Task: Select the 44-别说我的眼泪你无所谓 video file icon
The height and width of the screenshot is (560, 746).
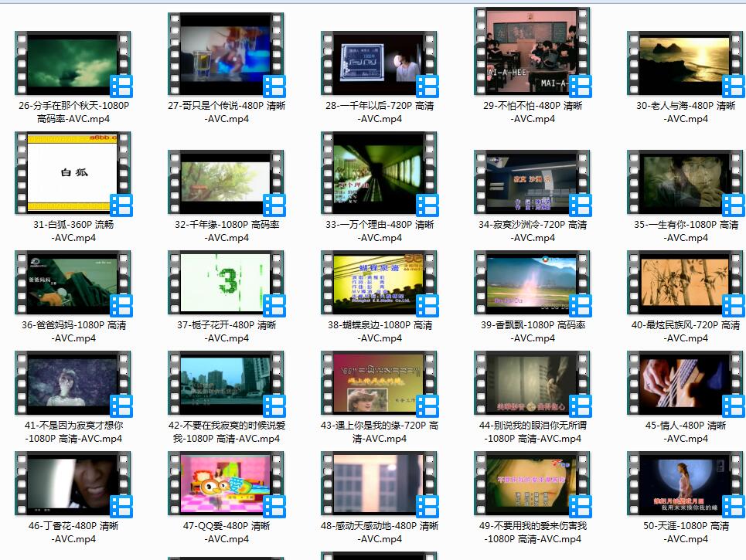Action: pos(533,384)
